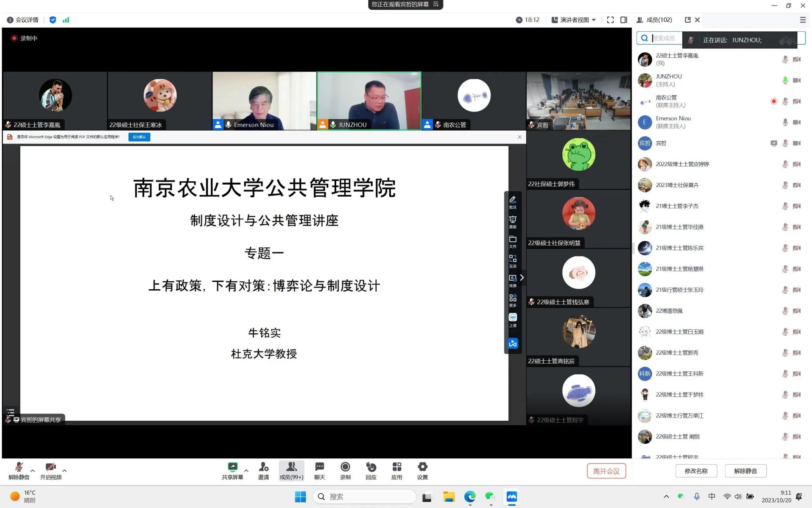Click 设为默认 in the PDF prompt bar
This screenshot has width=812, height=508.
pyautogui.click(x=139, y=137)
